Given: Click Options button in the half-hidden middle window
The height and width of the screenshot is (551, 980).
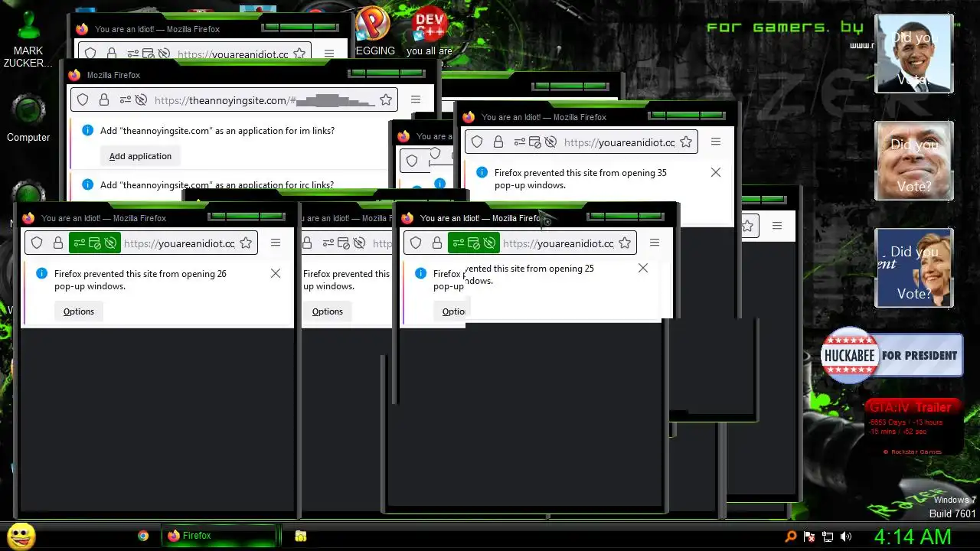Looking at the screenshot, I should pos(328,311).
